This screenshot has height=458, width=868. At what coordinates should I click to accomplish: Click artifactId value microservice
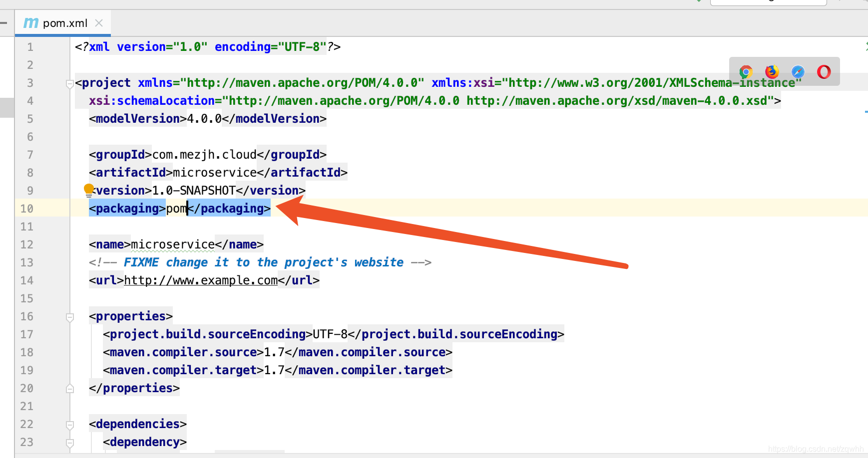click(x=215, y=173)
